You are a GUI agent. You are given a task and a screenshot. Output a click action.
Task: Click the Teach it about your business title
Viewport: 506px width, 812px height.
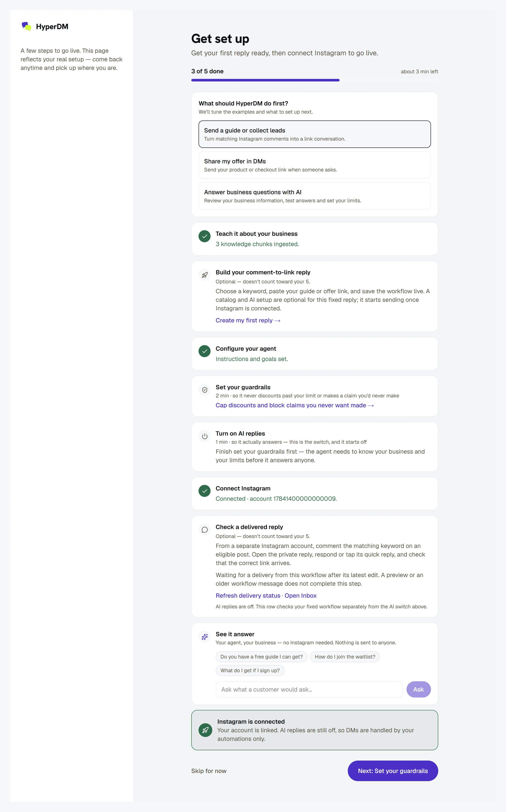point(256,234)
